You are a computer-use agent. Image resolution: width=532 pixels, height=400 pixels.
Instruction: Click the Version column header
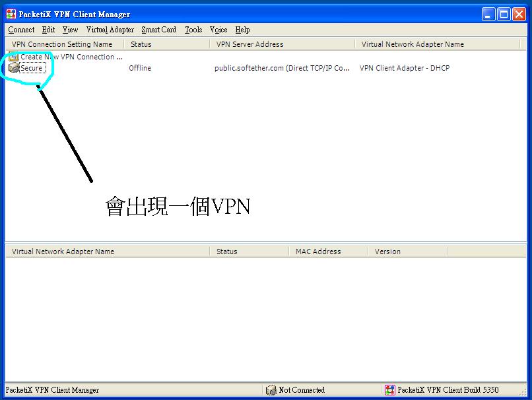click(x=408, y=251)
